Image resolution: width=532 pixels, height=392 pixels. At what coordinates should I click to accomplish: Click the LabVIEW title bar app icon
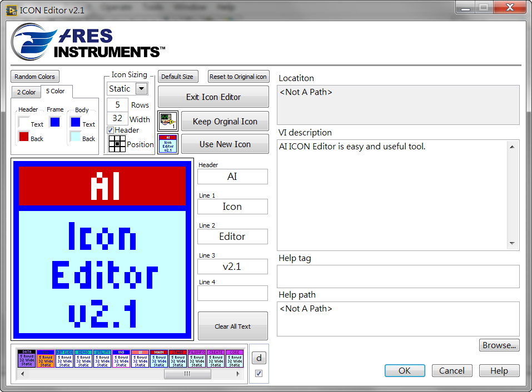12,11
